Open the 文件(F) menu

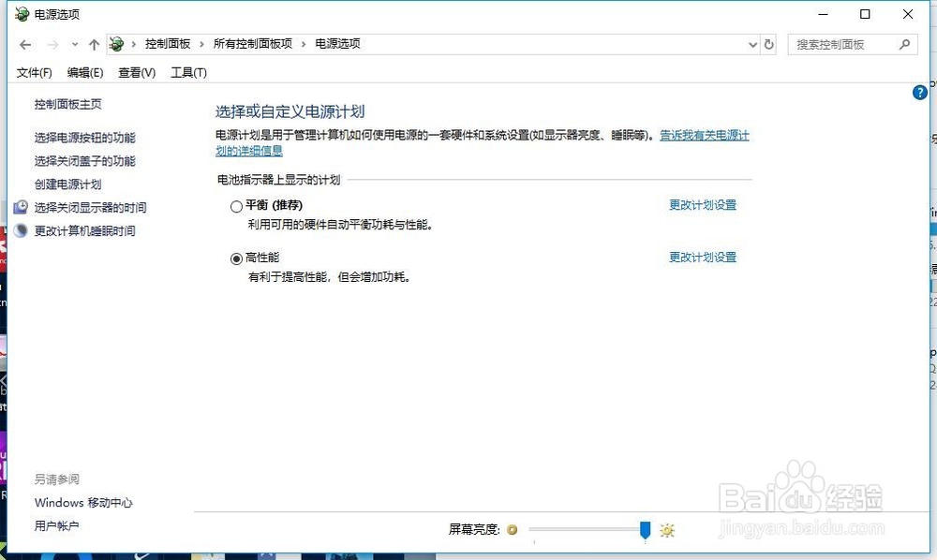tap(34, 72)
